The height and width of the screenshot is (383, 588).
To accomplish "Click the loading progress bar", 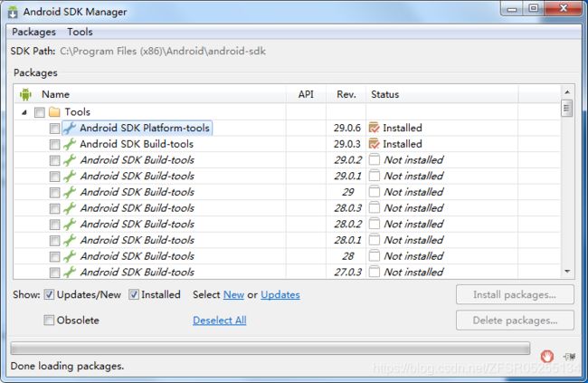I will click(x=270, y=348).
